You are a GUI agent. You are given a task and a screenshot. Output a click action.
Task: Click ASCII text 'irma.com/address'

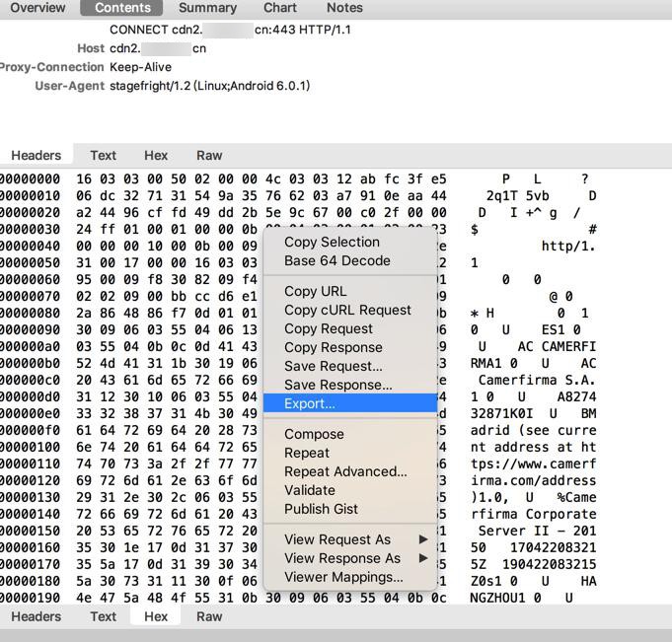pos(533,480)
